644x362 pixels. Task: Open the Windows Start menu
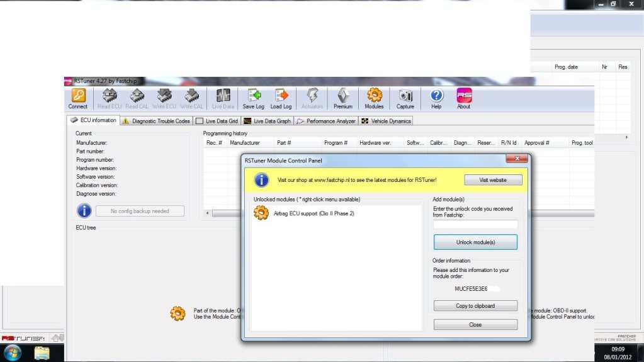pos(11,351)
